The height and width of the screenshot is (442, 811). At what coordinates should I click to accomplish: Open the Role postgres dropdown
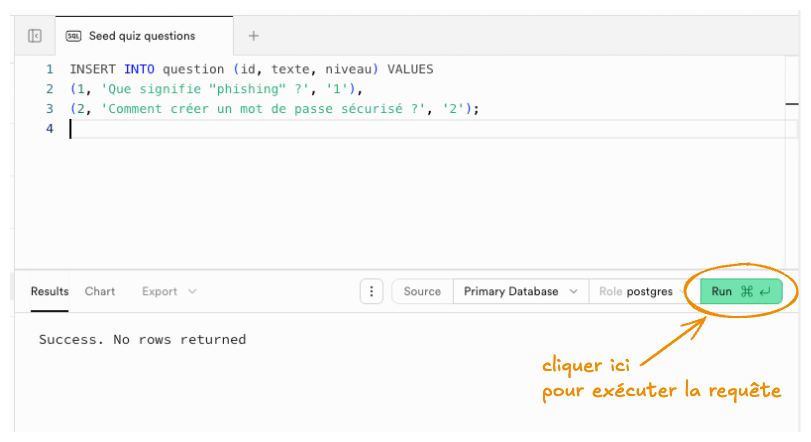[638, 292]
